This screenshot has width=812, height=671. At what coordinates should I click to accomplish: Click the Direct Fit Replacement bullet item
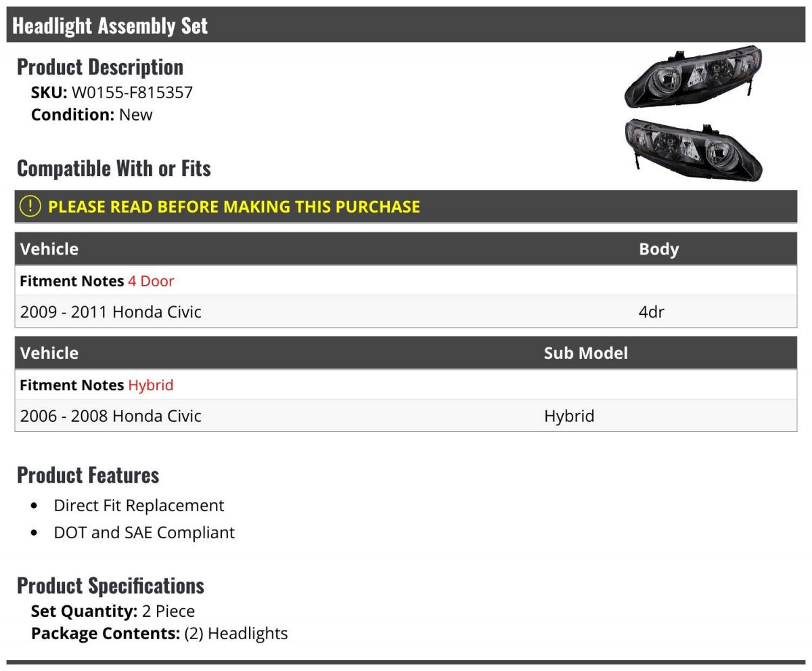(x=139, y=506)
